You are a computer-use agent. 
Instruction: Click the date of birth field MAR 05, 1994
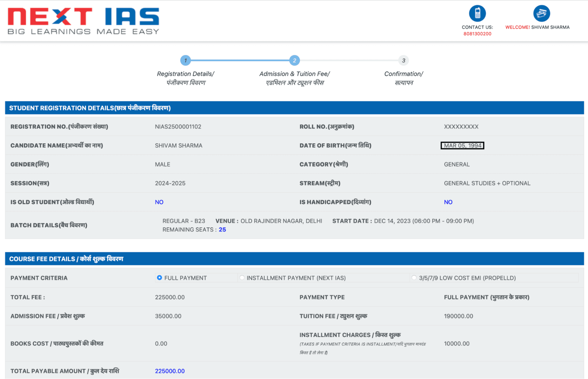click(x=462, y=145)
